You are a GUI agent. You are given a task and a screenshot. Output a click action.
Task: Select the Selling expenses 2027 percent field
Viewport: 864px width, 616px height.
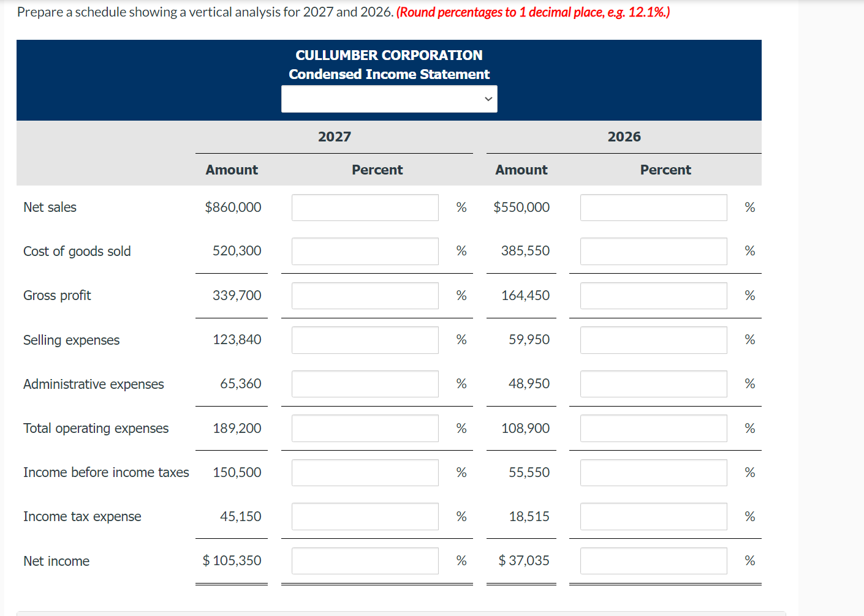(365, 340)
